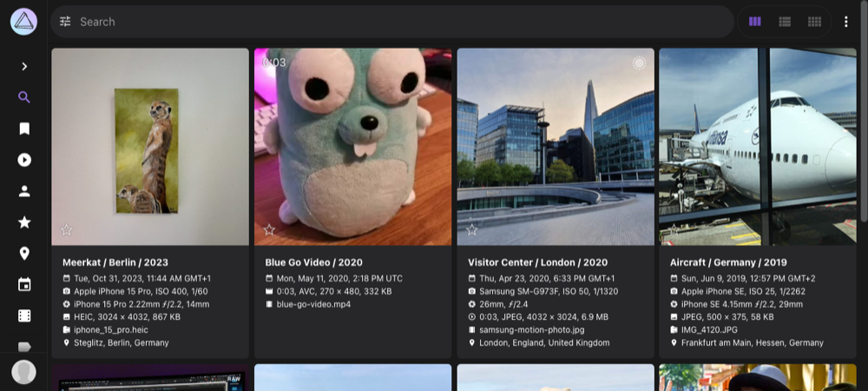The height and width of the screenshot is (391, 868).
Task: Open the PhotoPrism logo home
Action: 23,22
